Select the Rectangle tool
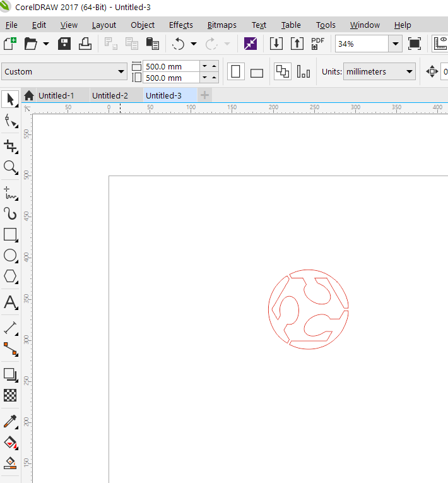 [x=11, y=235]
